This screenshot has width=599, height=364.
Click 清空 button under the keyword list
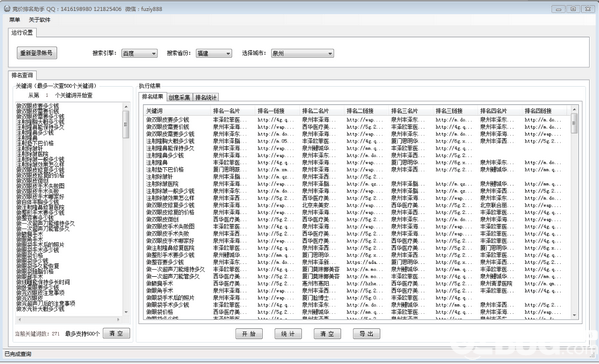click(116, 333)
